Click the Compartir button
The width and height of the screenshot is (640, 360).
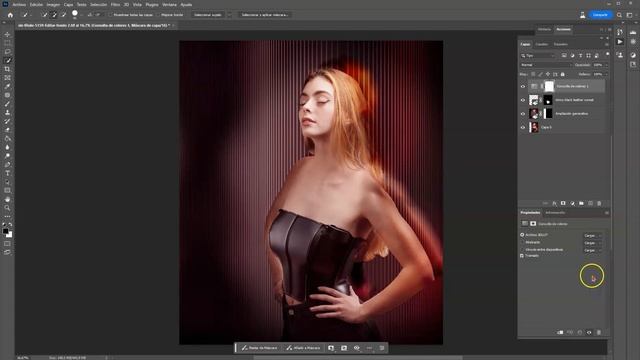pos(600,15)
